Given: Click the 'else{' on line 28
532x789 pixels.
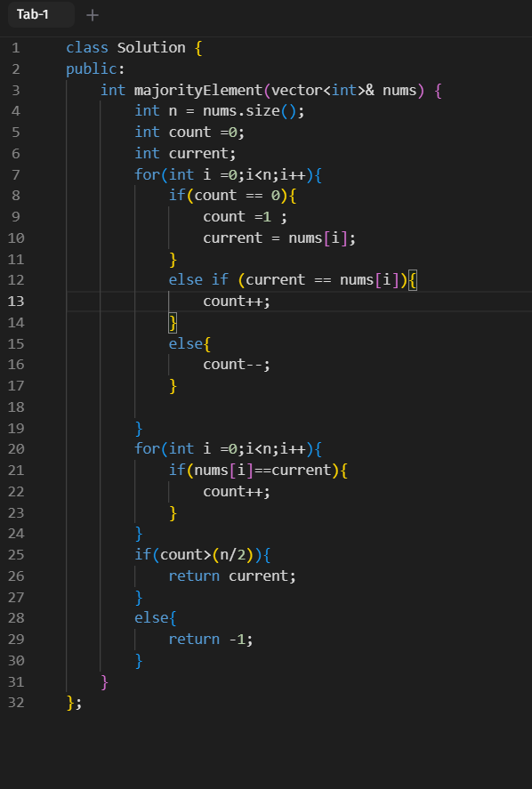Looking at the screenshot, I should 155,618.
